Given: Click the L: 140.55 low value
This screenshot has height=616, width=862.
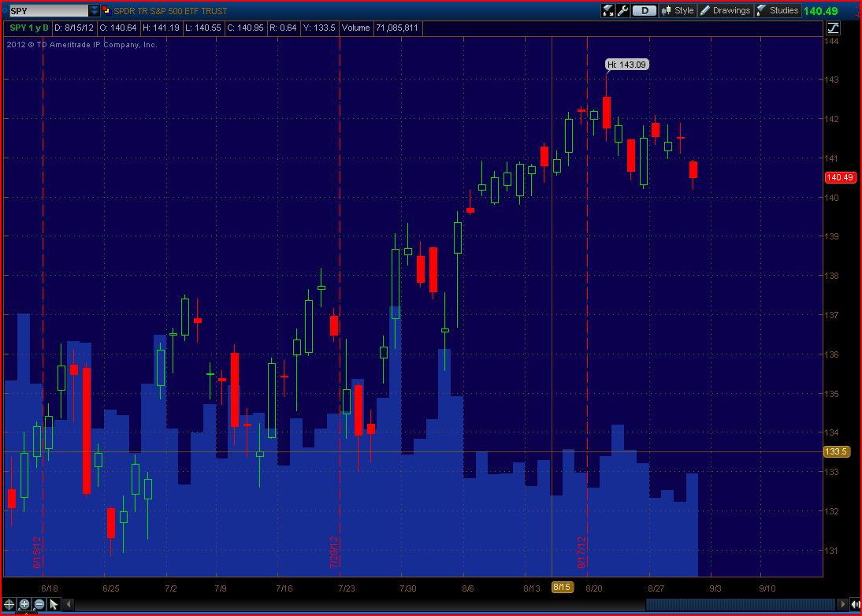Looking at the screenshot, I should coord(202,28).
